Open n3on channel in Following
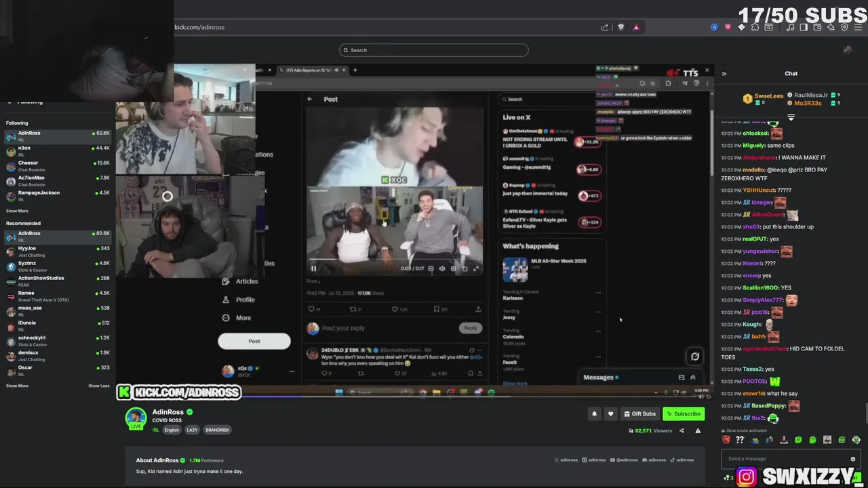 click(x=58, y=150)
